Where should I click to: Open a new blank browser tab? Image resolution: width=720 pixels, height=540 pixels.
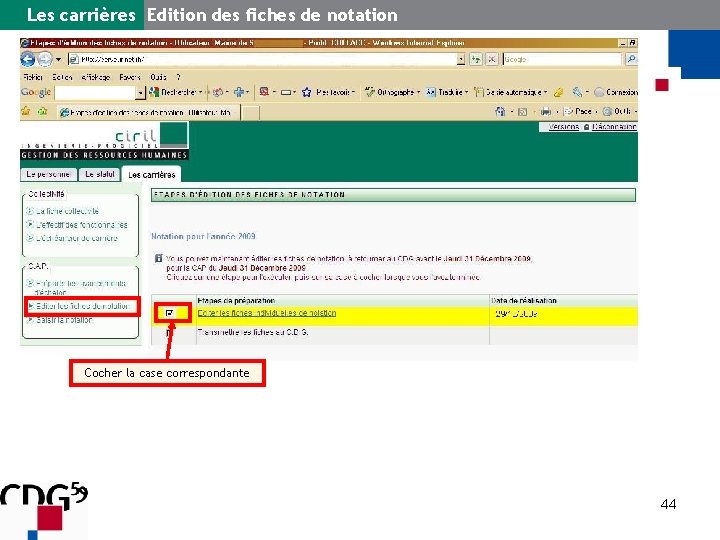250,112
